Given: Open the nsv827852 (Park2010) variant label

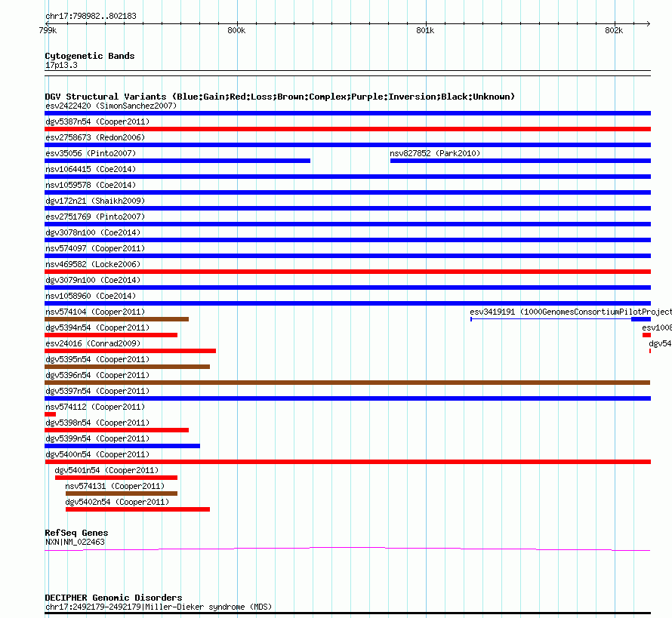Looking at the screenshot, I should coord(434,153).
